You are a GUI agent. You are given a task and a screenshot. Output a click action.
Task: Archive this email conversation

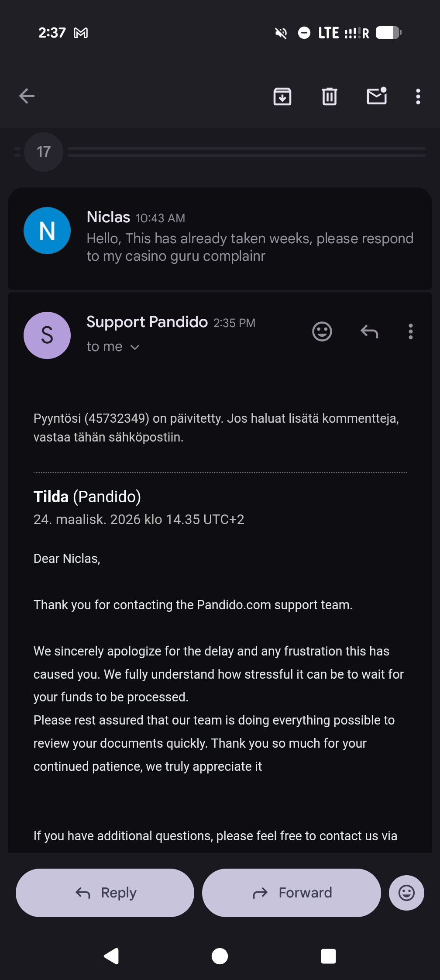click(x=282, y=97)
